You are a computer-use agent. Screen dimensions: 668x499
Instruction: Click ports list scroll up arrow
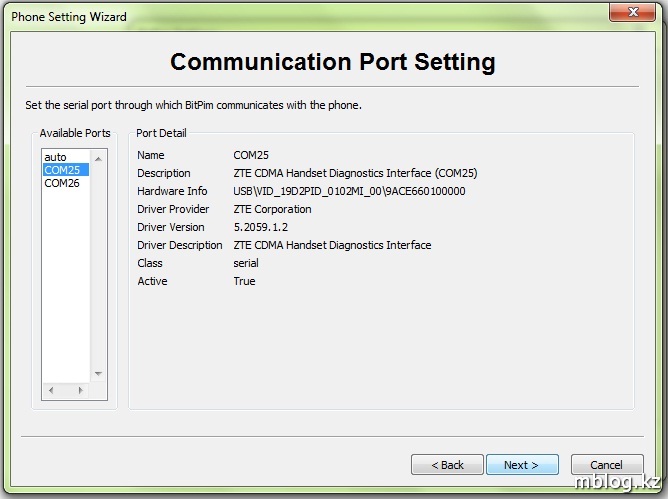(98, 158)
